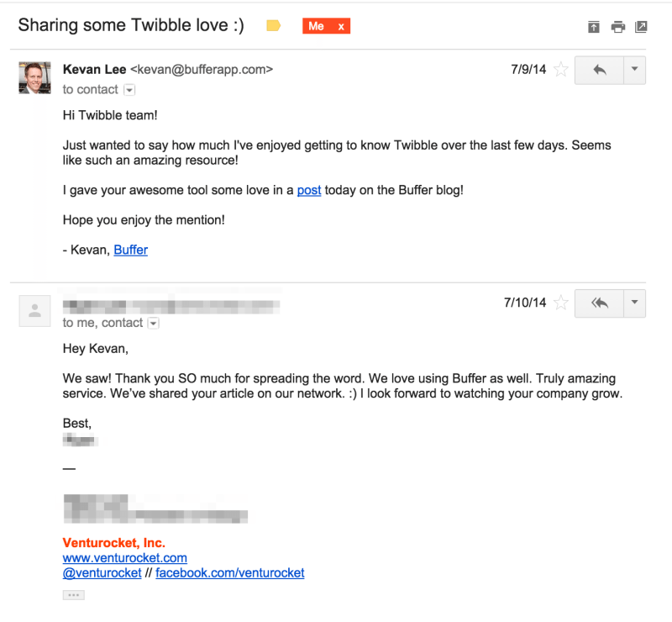The image size is (672, 622).
Task: Collapse all messages in the thread
Action: coord(592,26)
